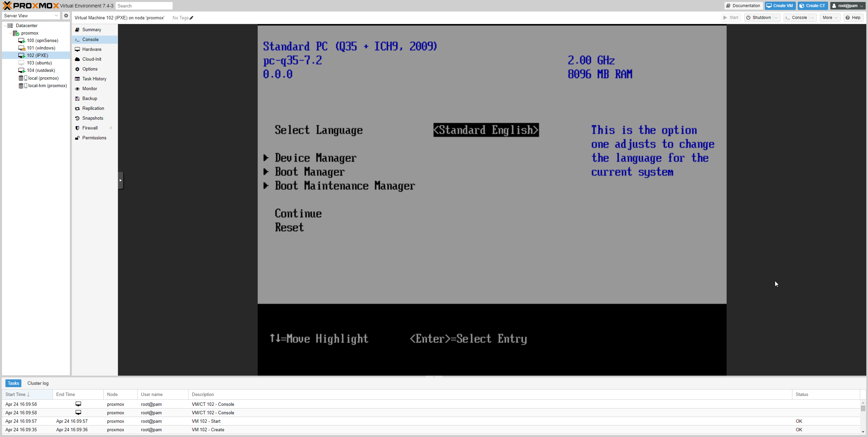Select the local-lvm (proxmox) storage
The width and height of the screenshot is (868, 437).
[47, 86]
